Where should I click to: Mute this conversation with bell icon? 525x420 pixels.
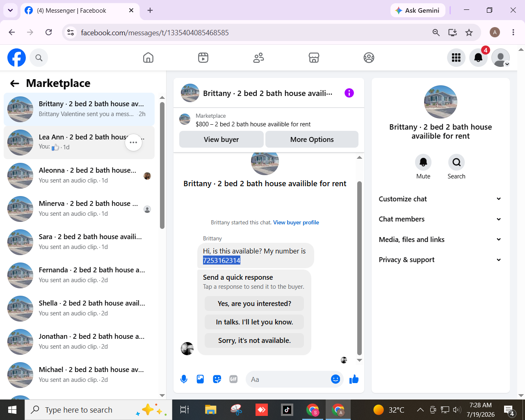[x=423, y=162]
